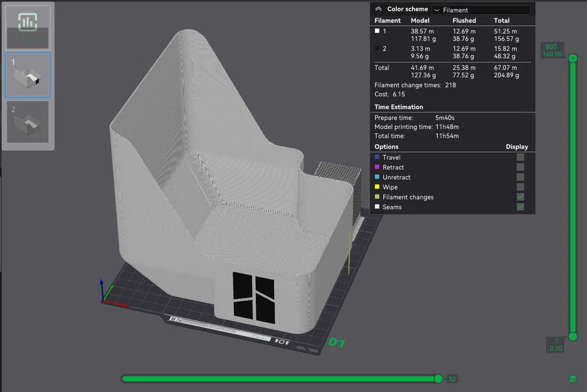Click the layers stack icon

click(573, 379)
